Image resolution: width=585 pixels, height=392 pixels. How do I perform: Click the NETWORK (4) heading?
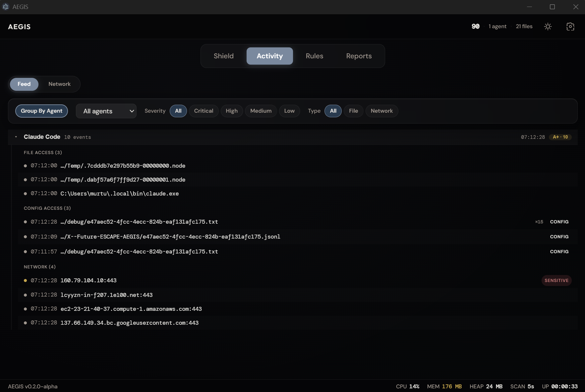40,267
